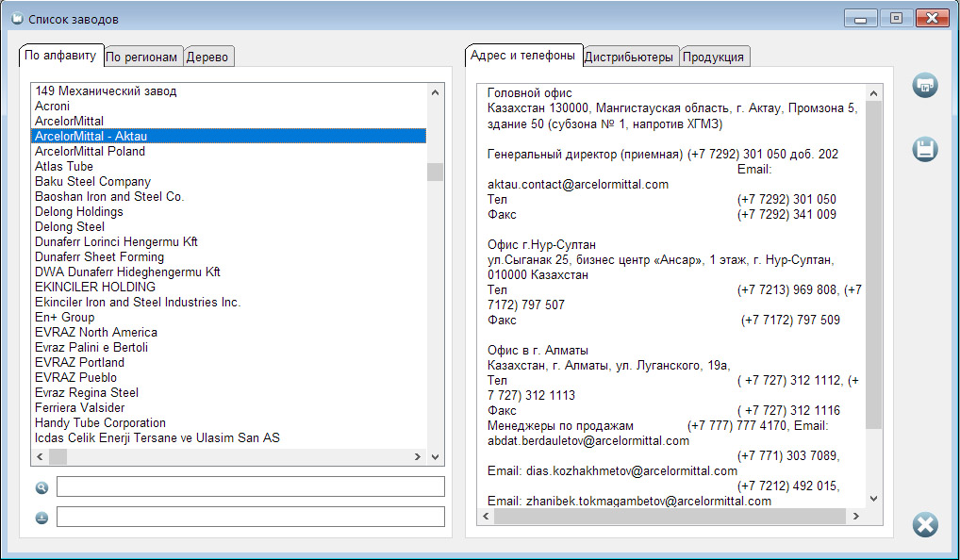Screen dimensions: 960x560
Task: Select Atlas Tube in list
Action: 228,167
